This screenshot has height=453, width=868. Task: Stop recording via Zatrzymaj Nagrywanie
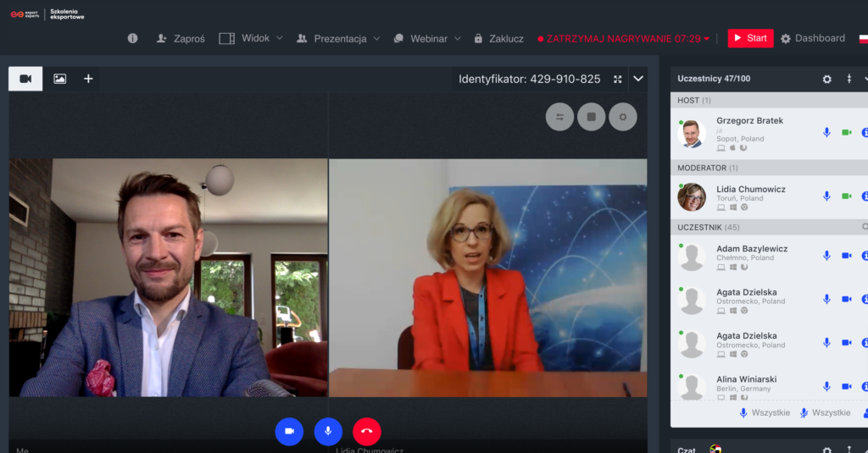(x=623, y=39)
